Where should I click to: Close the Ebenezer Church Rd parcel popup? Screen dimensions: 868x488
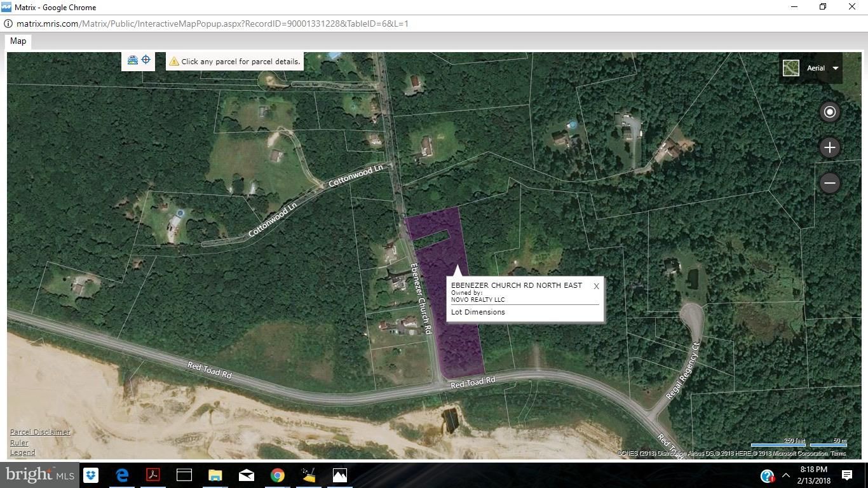[596, 286]
